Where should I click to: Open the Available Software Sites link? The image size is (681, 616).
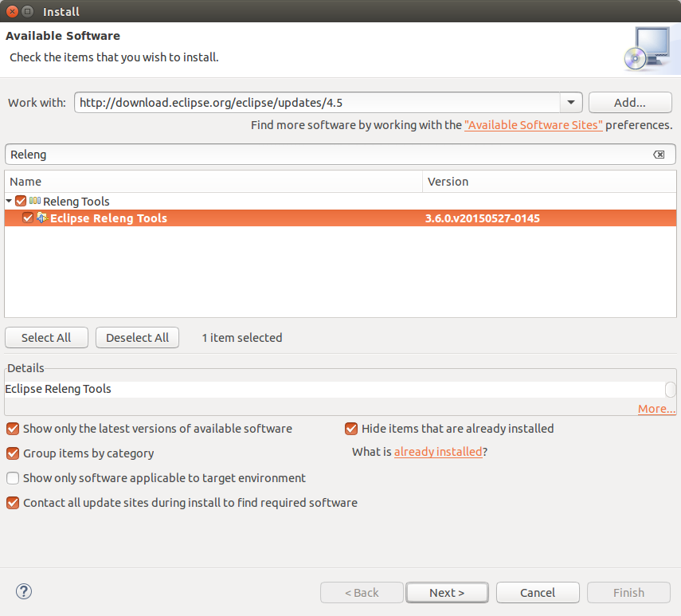(534, 125)
